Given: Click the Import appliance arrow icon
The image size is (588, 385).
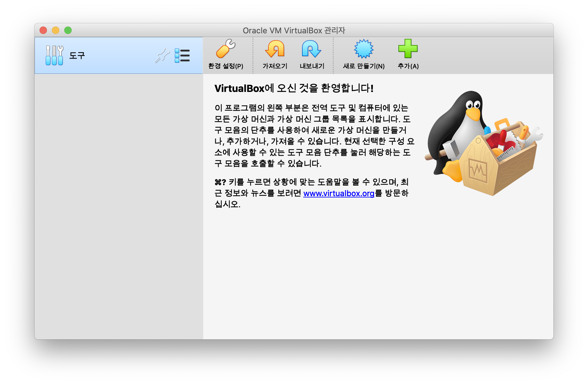Looking at the screenshot, I should (275, 49).
